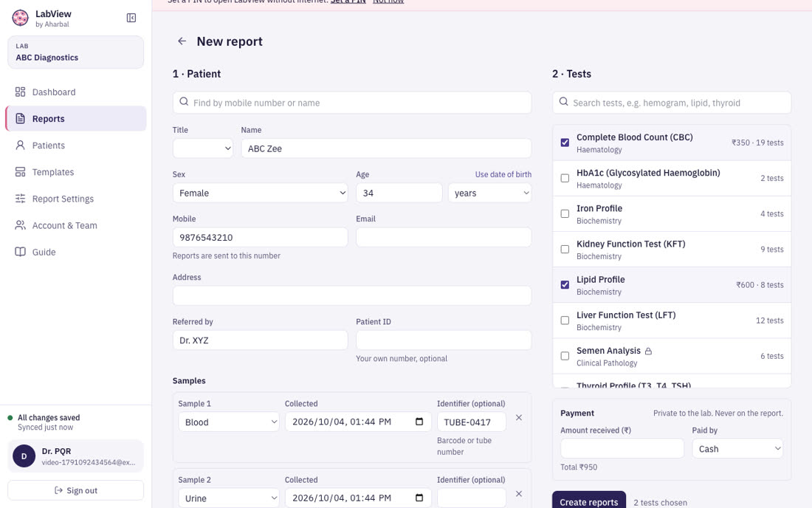Screen dimensions: 812x508
Task: Open the Title dropdown
Action: 202,148
